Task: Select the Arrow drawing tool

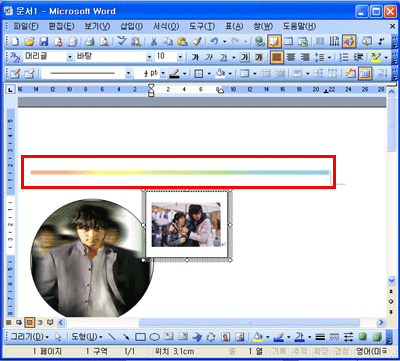Action: [126, 337]
